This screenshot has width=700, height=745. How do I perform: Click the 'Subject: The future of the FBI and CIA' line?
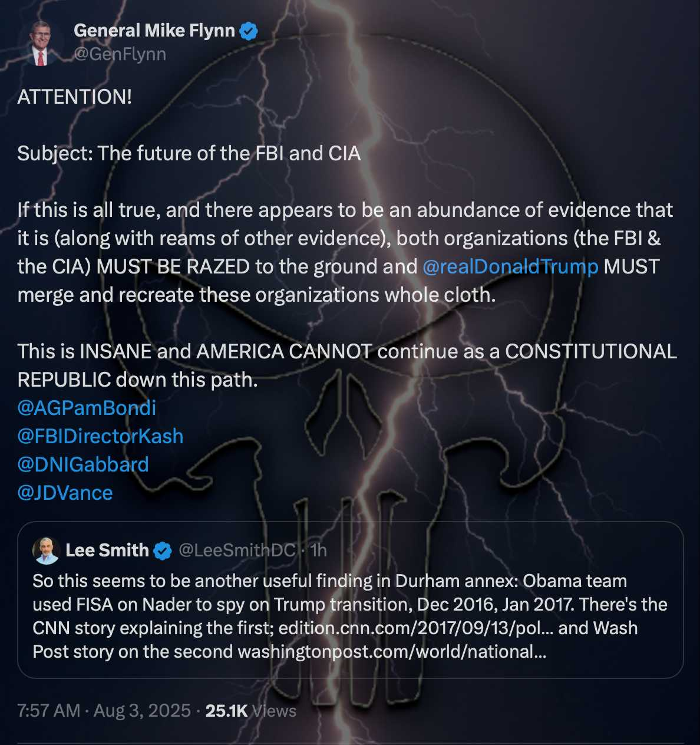coord(189,154)
